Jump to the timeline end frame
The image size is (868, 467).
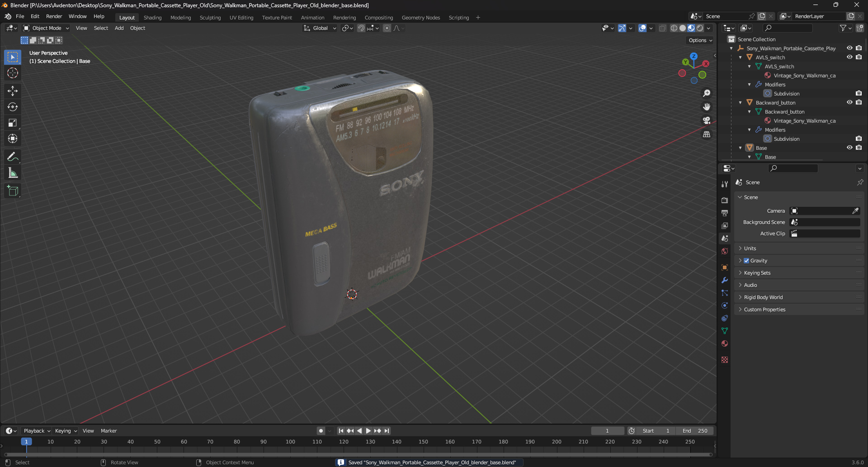387,431
